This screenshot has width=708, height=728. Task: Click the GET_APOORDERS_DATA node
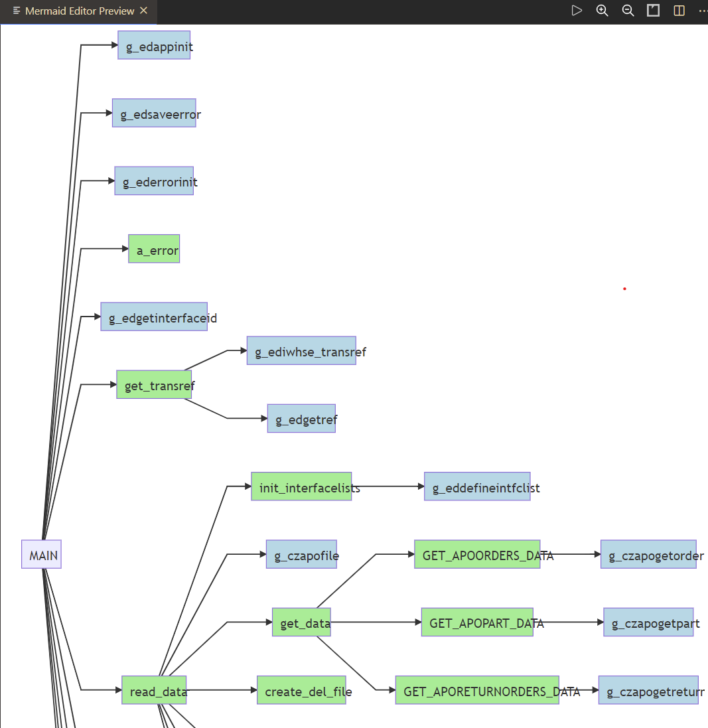point(477,555)
